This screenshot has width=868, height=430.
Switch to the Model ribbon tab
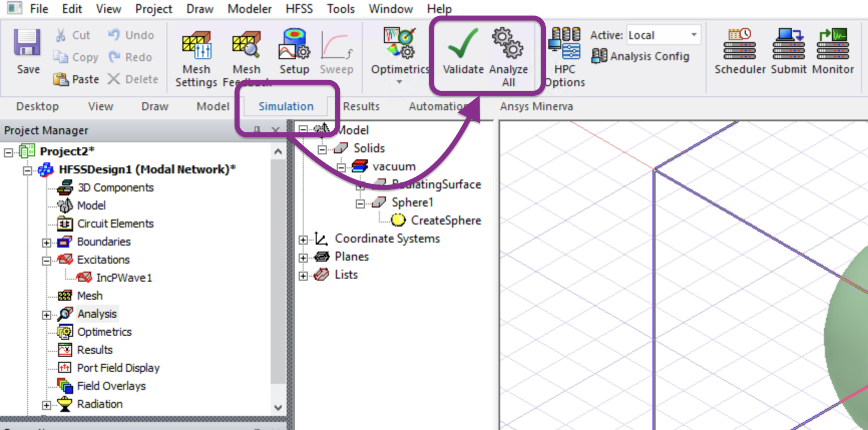(213, 106)
